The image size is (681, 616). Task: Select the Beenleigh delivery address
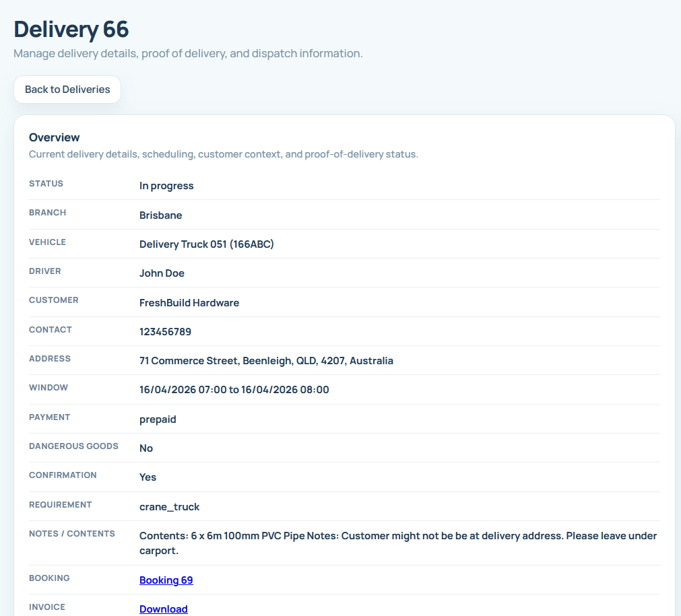coord(266,360)
